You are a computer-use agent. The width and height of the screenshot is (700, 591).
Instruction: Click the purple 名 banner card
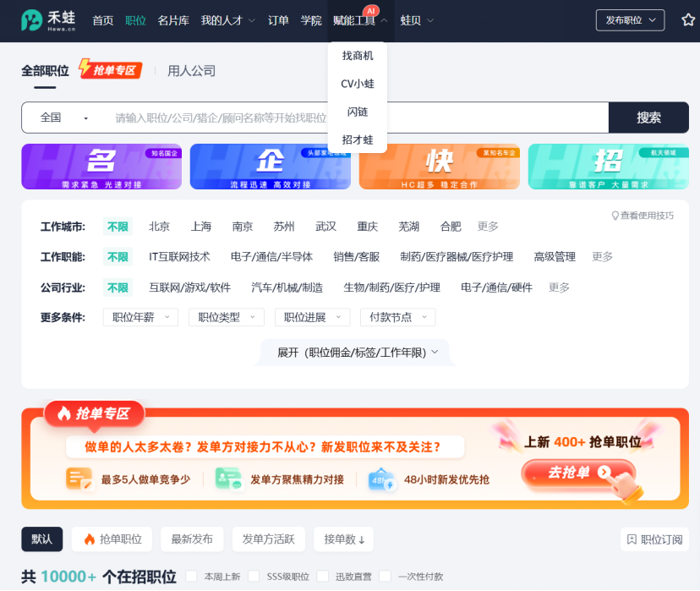[101, 167]
